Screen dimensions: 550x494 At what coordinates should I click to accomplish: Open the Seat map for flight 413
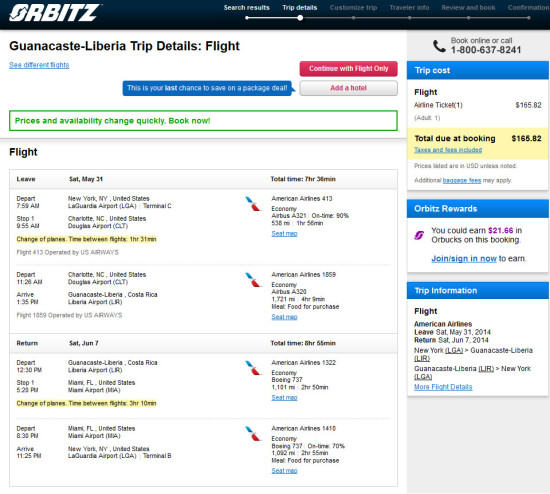tap(284, 234)
